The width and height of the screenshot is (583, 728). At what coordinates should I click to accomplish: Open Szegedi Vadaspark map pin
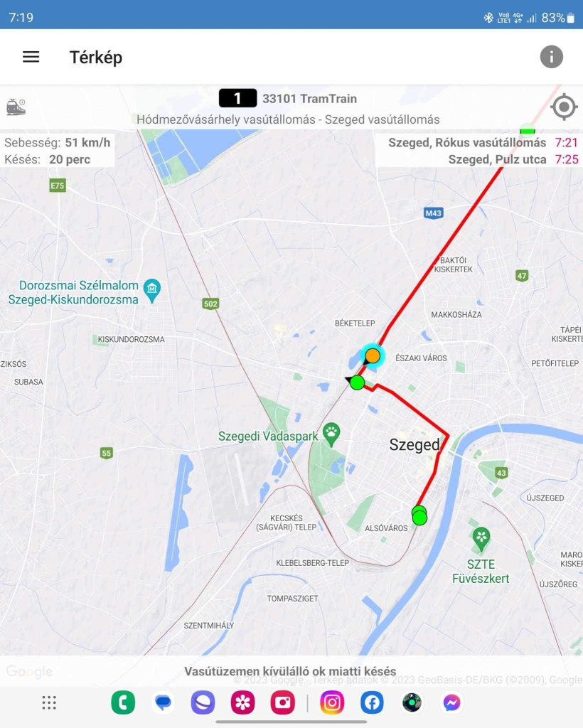coord(331,434)
